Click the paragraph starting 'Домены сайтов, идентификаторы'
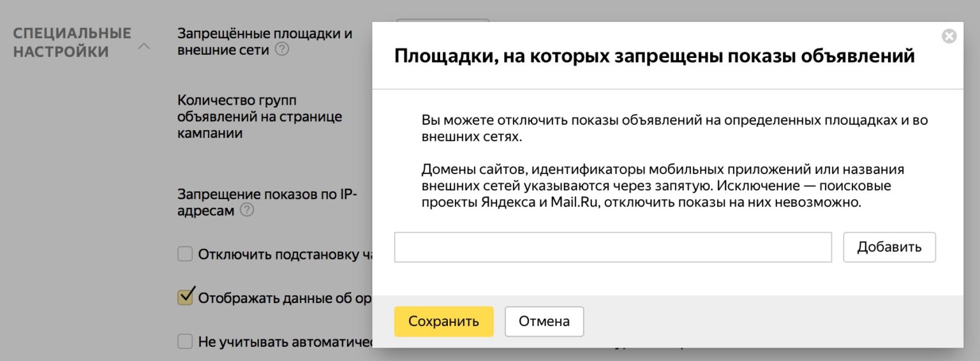This screenshot has height=361, width=980. [662, 186]
